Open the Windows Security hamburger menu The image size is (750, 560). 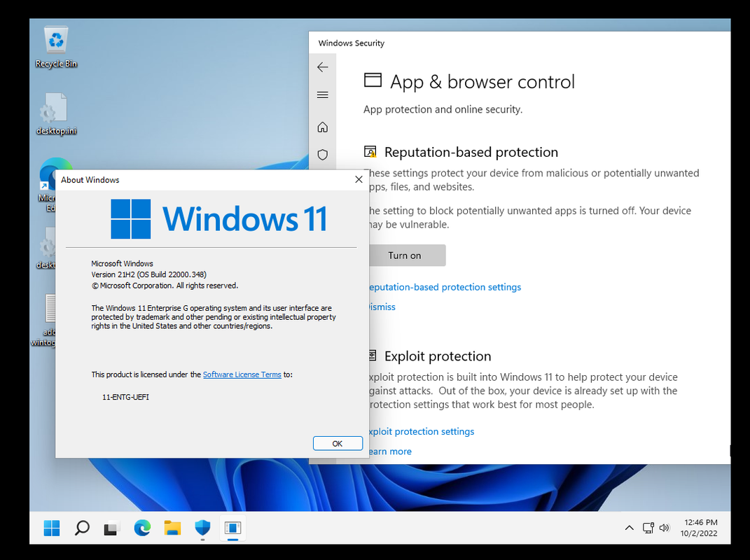point(322,94)
